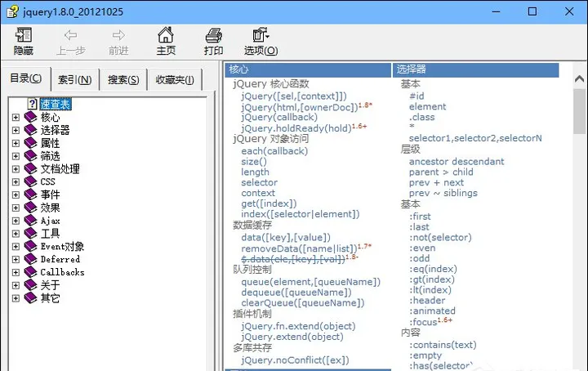588x371 pixels.
Task: Expand the 选择器 tree node
Action: 16,130
